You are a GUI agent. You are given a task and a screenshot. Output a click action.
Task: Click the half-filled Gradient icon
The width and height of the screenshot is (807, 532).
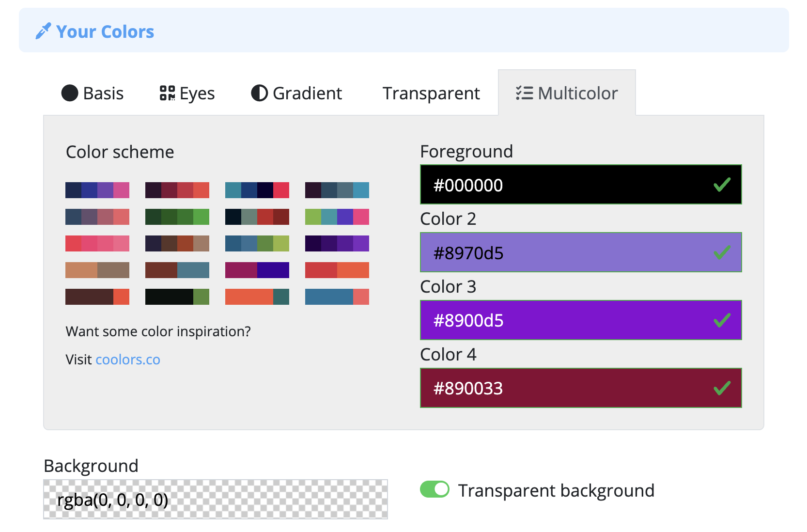pos(259,93)
